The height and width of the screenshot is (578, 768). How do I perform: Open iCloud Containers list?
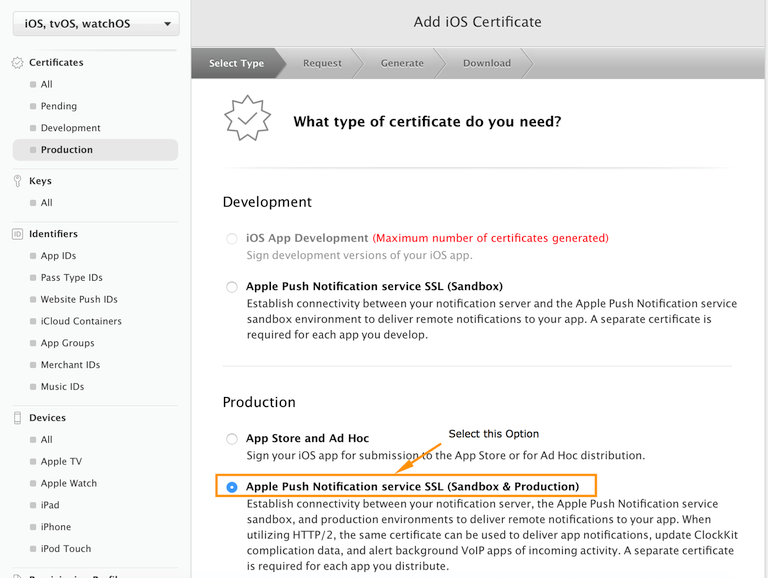81,321
